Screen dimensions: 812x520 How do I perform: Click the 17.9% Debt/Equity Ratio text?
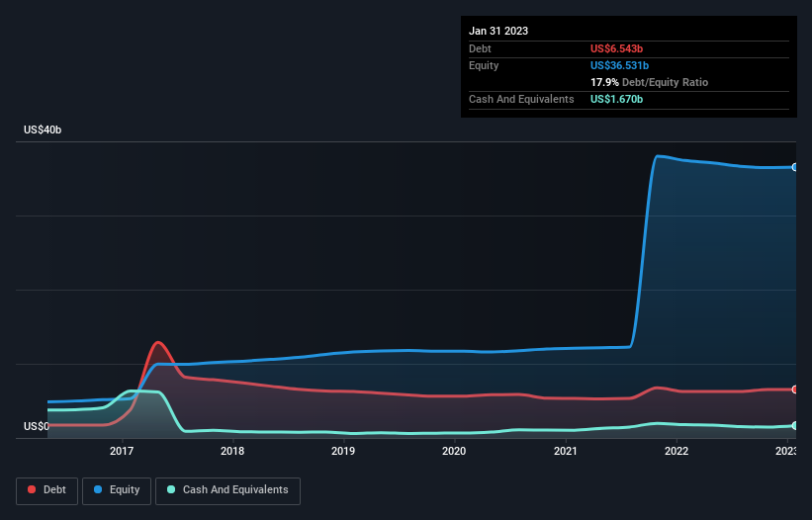[649, 82]
